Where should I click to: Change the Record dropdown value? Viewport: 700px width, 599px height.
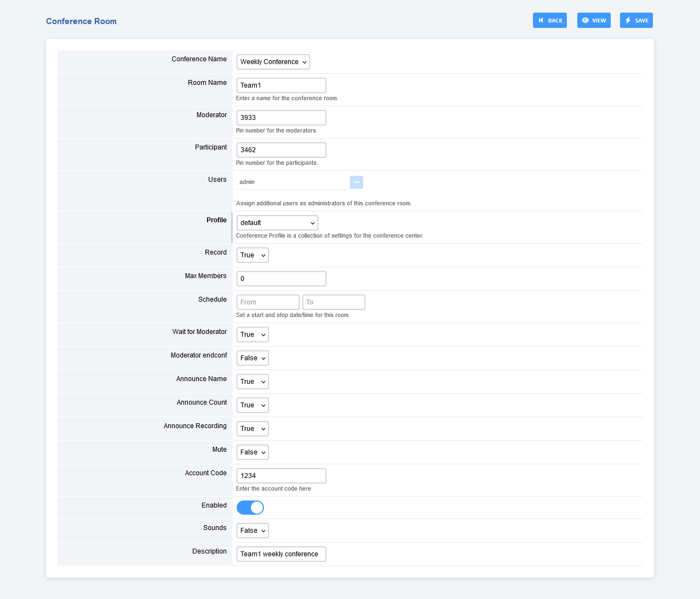[253, 255]
